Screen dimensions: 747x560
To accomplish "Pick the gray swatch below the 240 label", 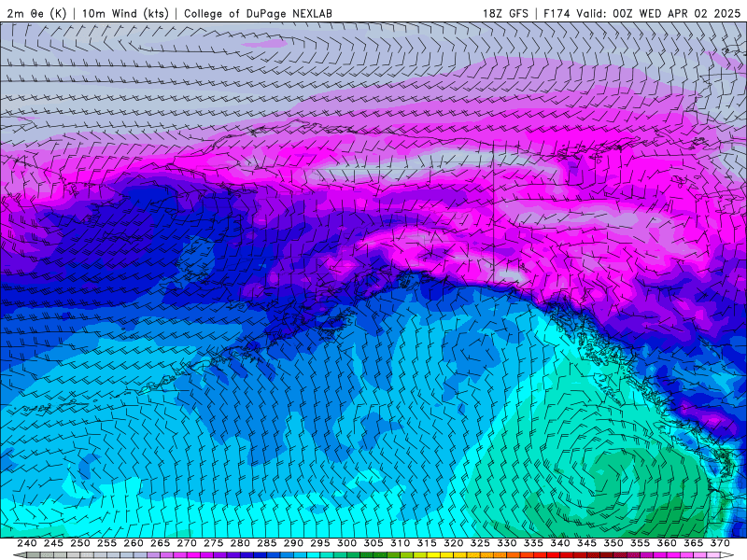I will click(34, 555).
